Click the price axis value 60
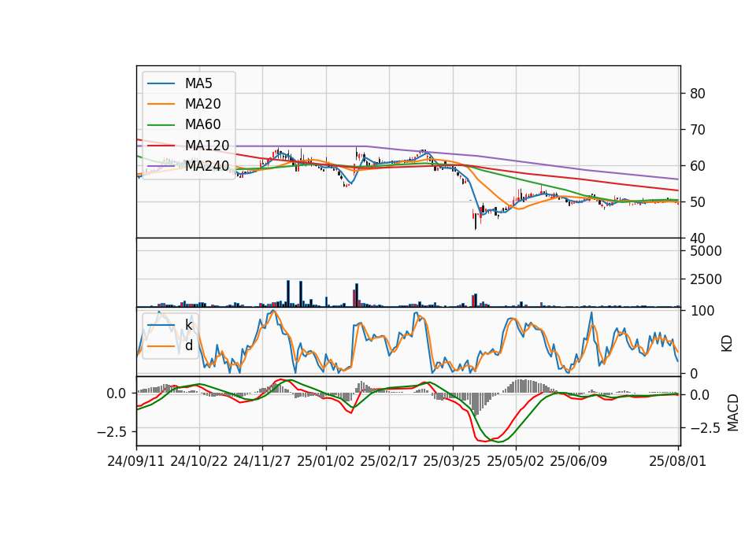 pos(698,166)
